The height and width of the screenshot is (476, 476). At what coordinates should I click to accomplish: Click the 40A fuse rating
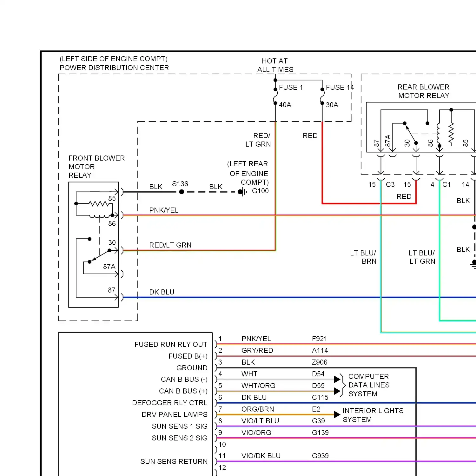pyautogui.click(x=285, y=105)
